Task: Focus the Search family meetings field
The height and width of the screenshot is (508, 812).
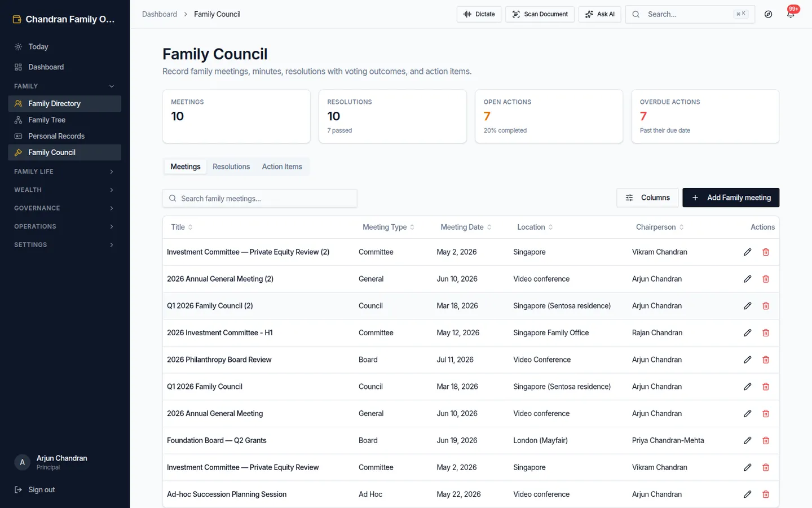Action: click(x=260, y=198)
